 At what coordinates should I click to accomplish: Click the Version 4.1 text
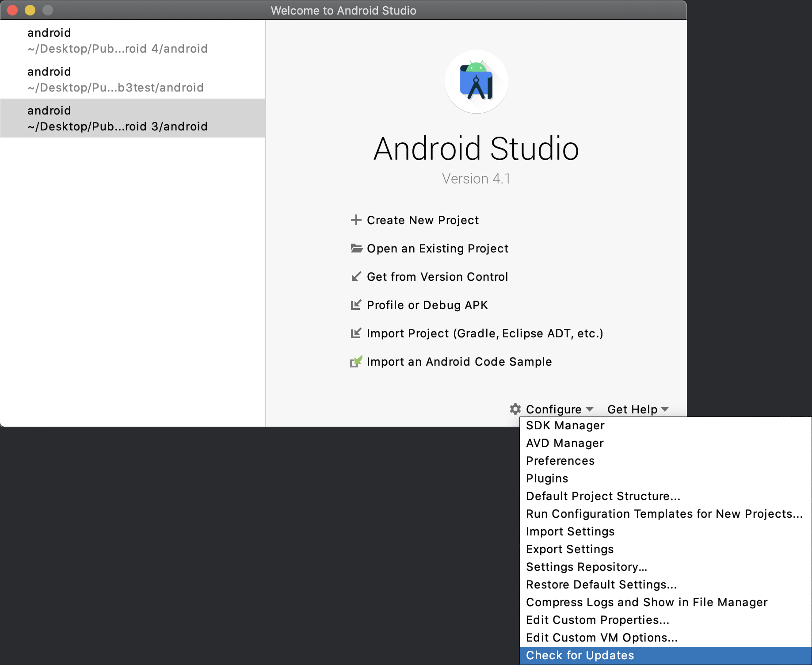[x=476, y=179]
